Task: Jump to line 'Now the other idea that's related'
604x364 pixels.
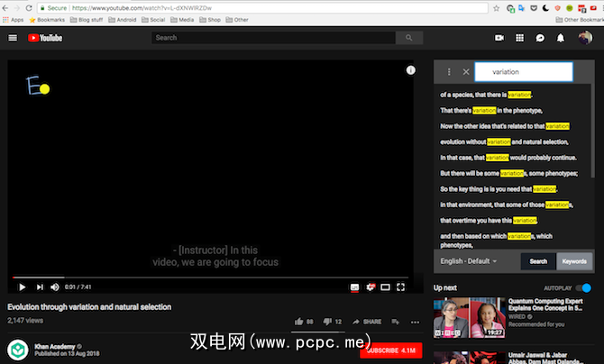Action: (x=505, y=126)
